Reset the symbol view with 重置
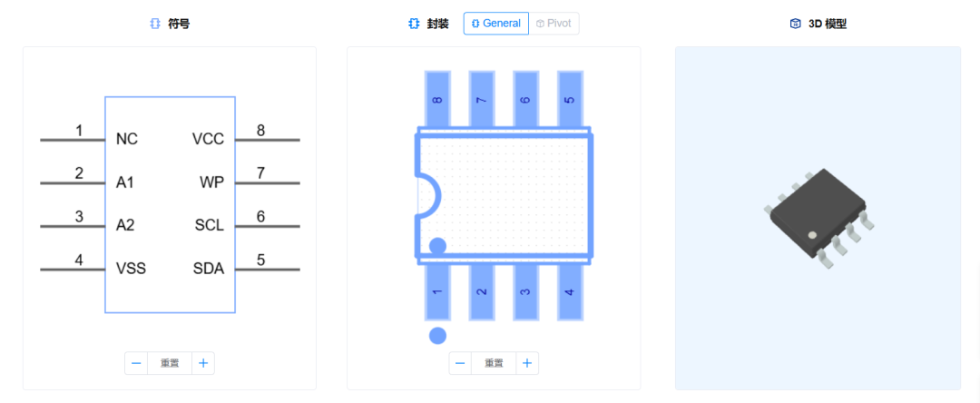This screenshot has height=403, width=980. pos(170,363)
